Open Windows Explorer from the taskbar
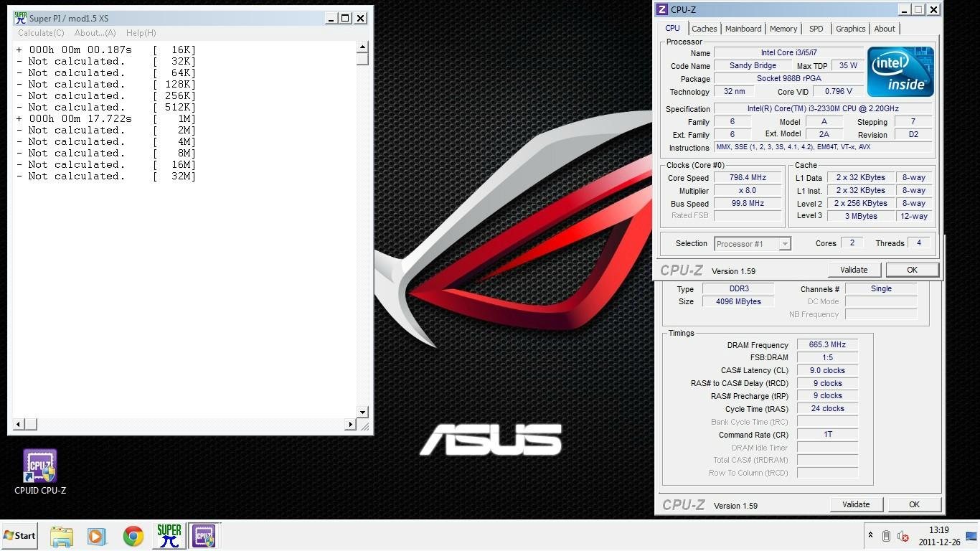Viewport: 980px width, 551px height. [x=62, y=536]
